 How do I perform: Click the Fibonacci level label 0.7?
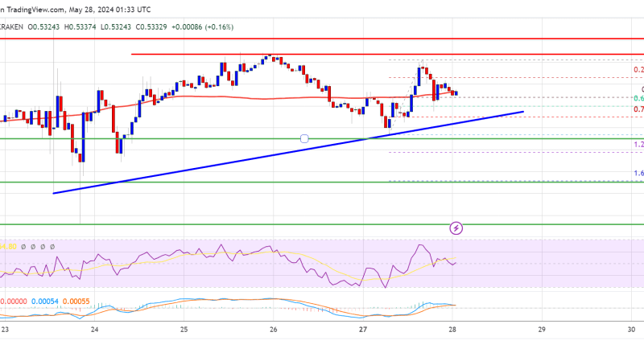[x=638, y=109]
